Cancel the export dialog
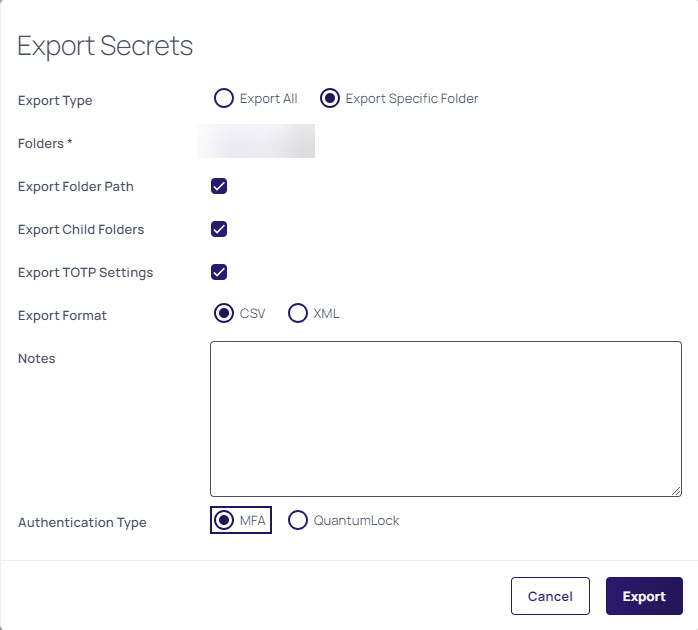Viewport: 698px width, 630px height. tap(550, 596)
